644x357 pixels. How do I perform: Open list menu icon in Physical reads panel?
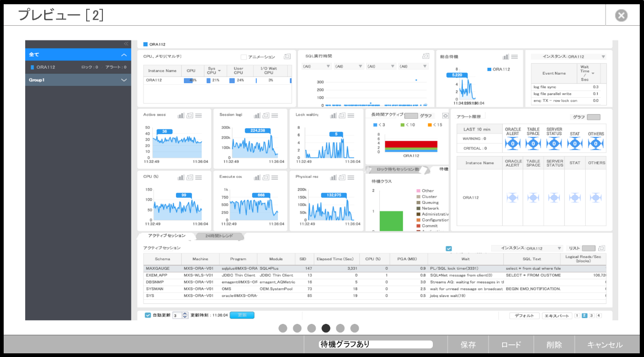(351, 177)
